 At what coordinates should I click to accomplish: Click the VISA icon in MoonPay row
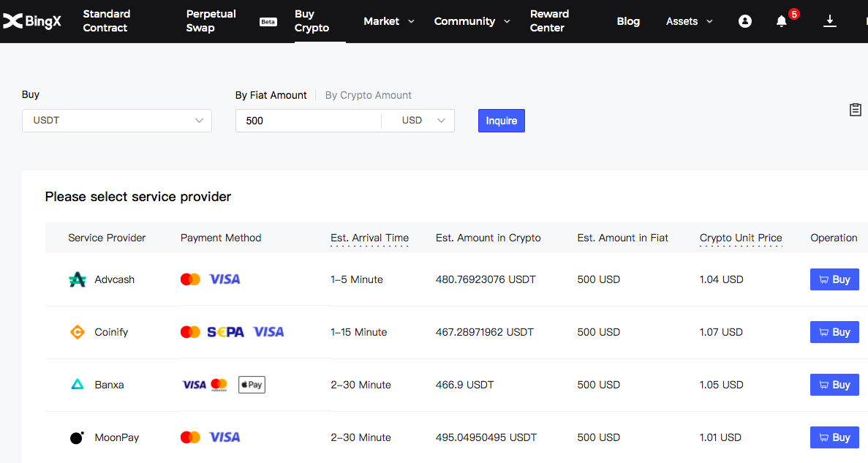tap(224, 437)
